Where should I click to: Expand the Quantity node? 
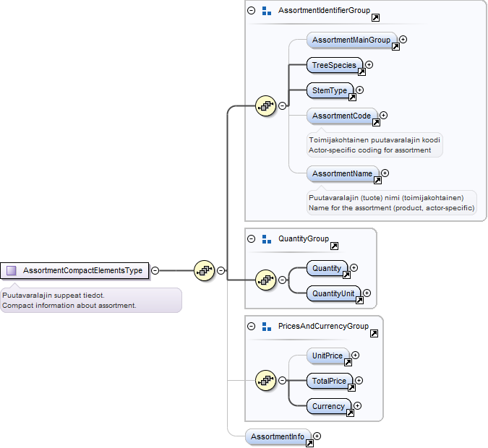[x=354, y=268]
